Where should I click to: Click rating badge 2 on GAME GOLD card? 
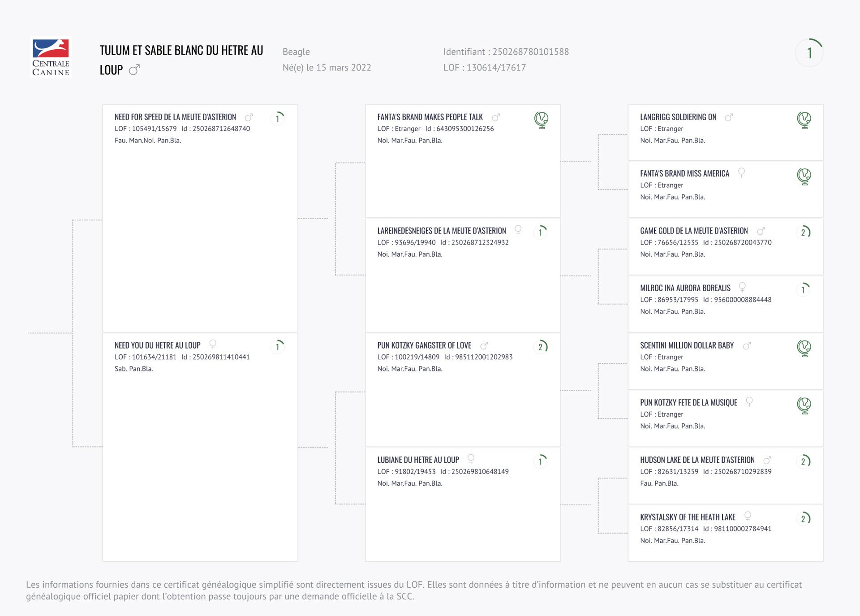pyautogui.click(x=804, y=232)
